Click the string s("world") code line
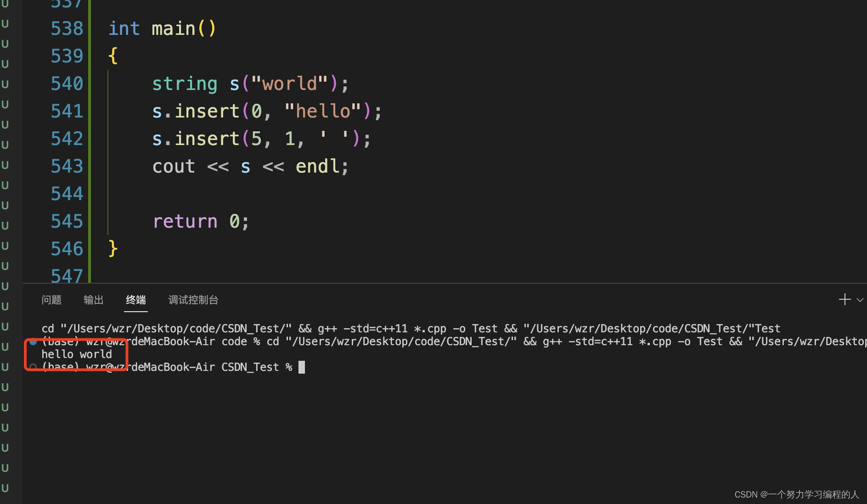 click(251, 84)
